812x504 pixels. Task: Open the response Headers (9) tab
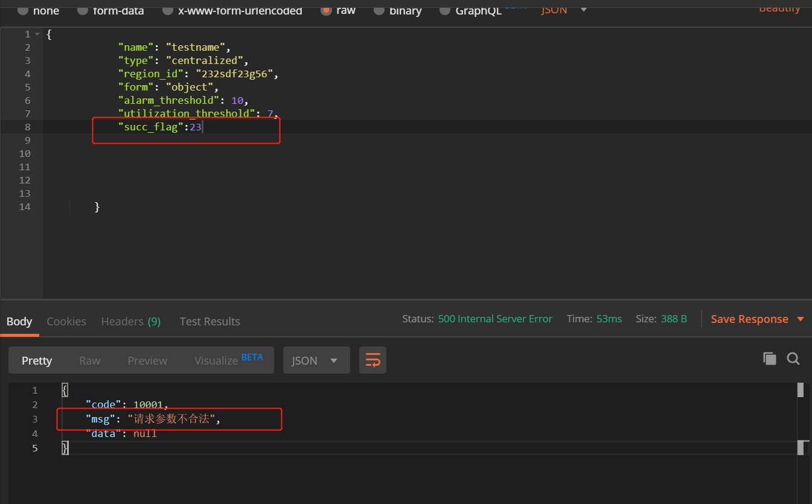[x=131, y=321]
